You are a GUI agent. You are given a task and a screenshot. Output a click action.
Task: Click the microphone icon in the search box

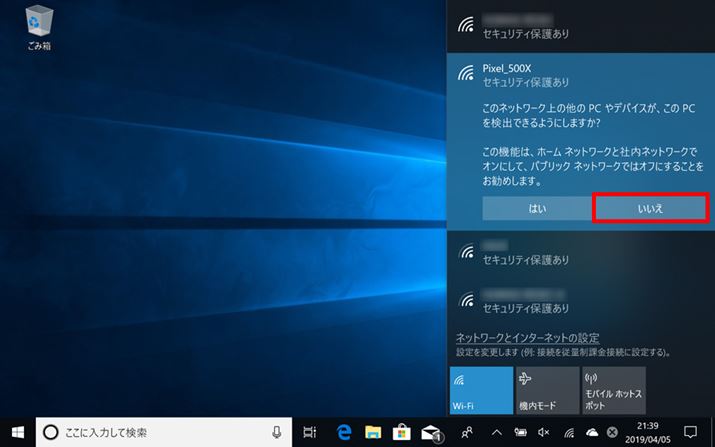coord(277,431)
